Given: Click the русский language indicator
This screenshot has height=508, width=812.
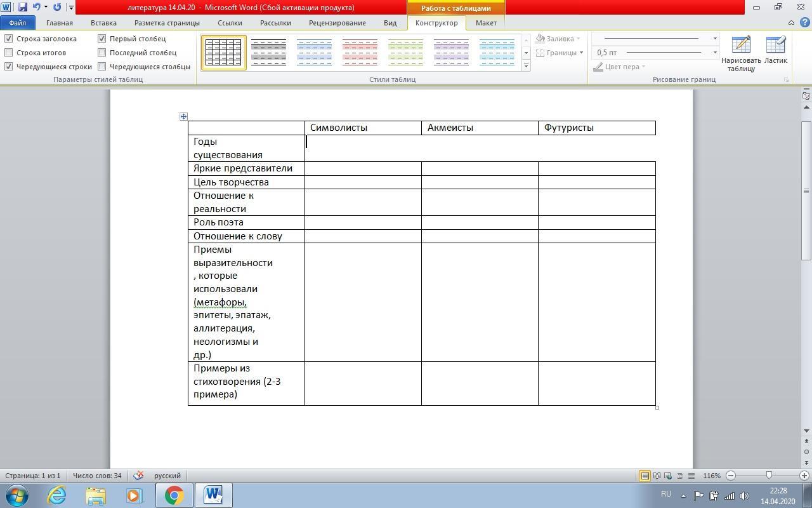Looking at the screenshot, I should [x=167, y=476].
